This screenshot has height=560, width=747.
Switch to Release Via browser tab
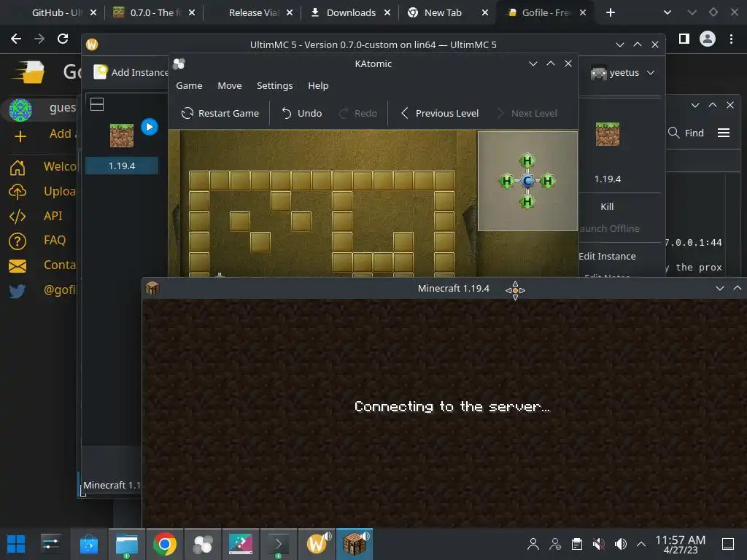[253, 13]
